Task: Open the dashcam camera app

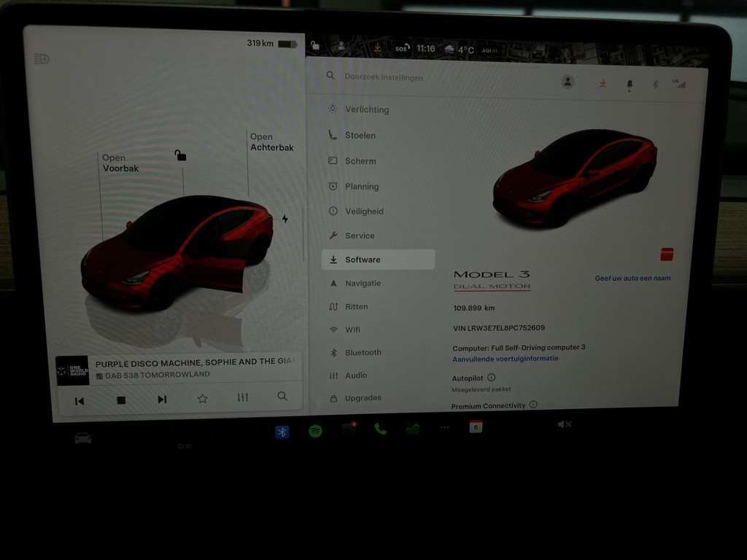Action: coord(349,429)
